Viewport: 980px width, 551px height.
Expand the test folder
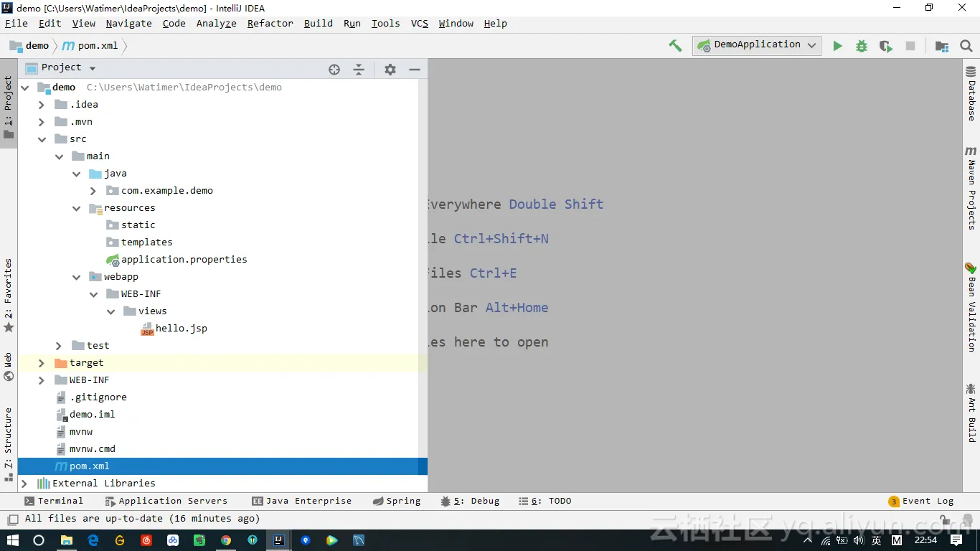pyautogui.click(x=59, y=346)
